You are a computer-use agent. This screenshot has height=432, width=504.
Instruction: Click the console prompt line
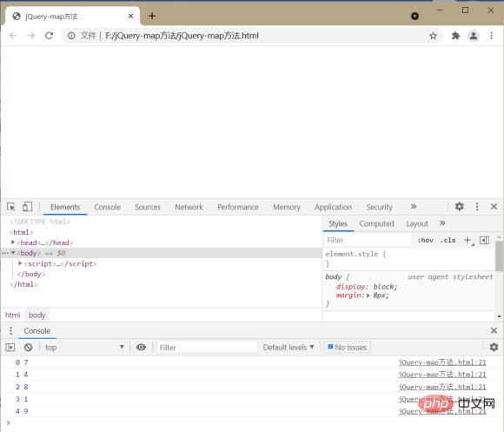pyautogui.click(x=252, y=423)
